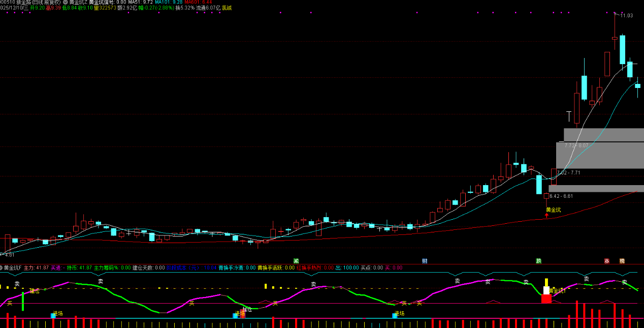Viewport: 644px width, 328px height.
Task: Click the 买点: 0.00 indicator value
Action: click(372, 267)
